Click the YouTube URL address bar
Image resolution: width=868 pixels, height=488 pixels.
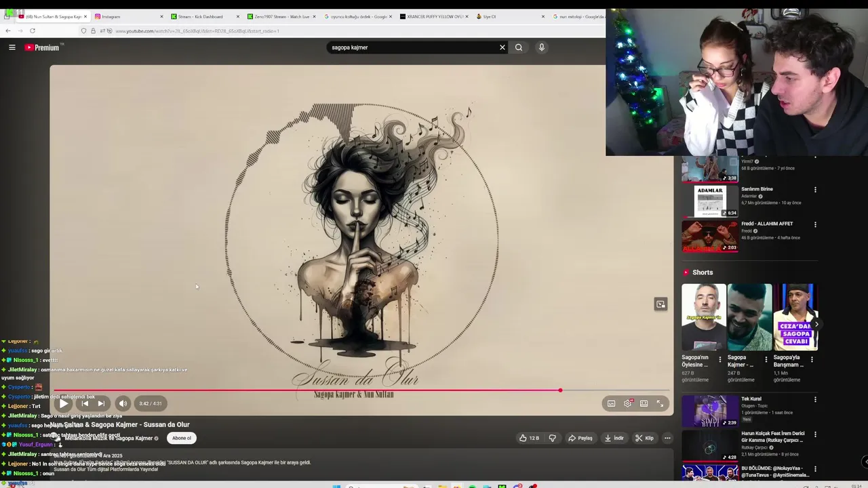tap(339, 31)
